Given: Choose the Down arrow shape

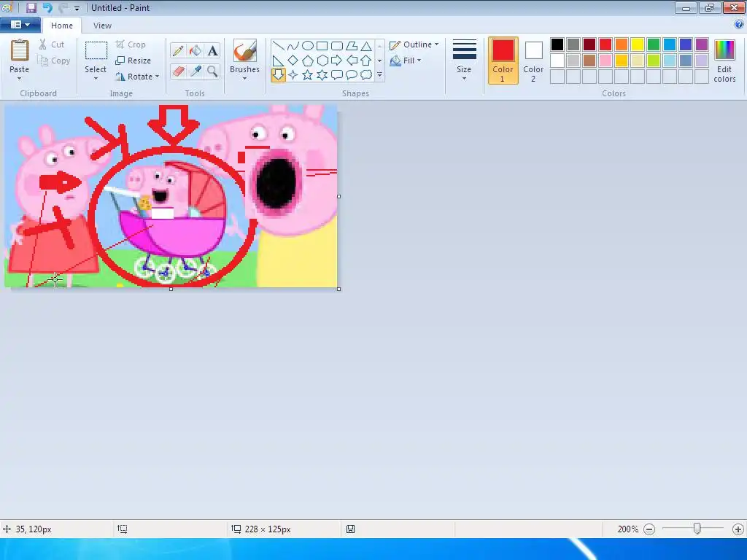Looking at the screenshot, I should tap(279, 75).
